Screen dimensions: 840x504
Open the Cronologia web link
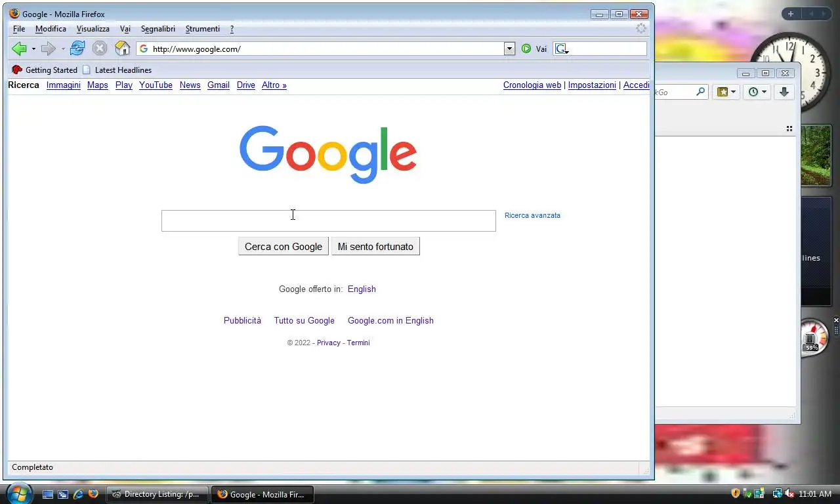click(532, 85)
